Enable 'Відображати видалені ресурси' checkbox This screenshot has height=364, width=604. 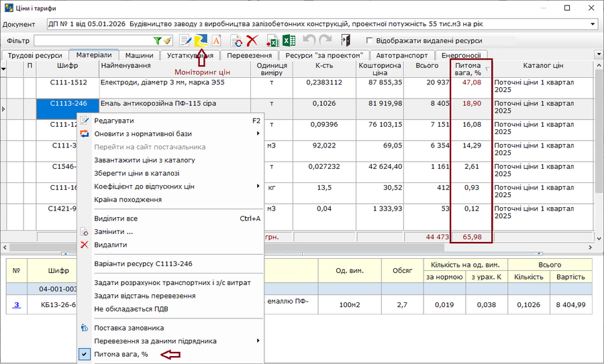point(369,41)
